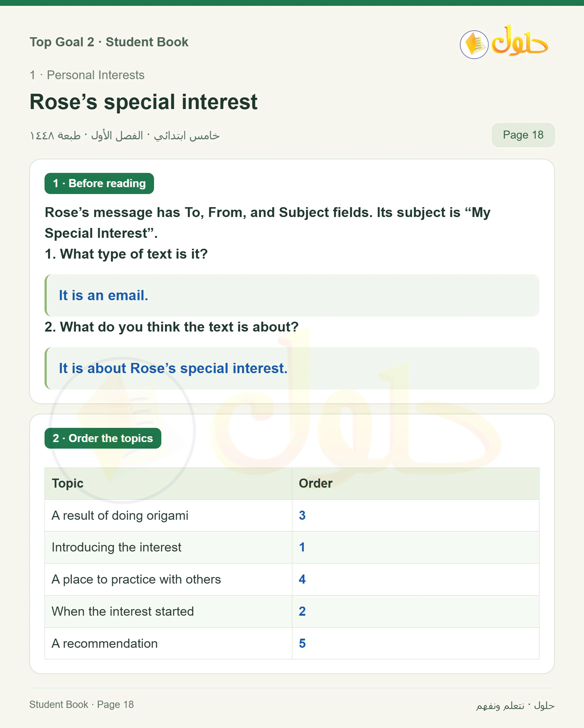Click the round book logo icon
Screen dimensions: 584x728
(x=474, y=44)
